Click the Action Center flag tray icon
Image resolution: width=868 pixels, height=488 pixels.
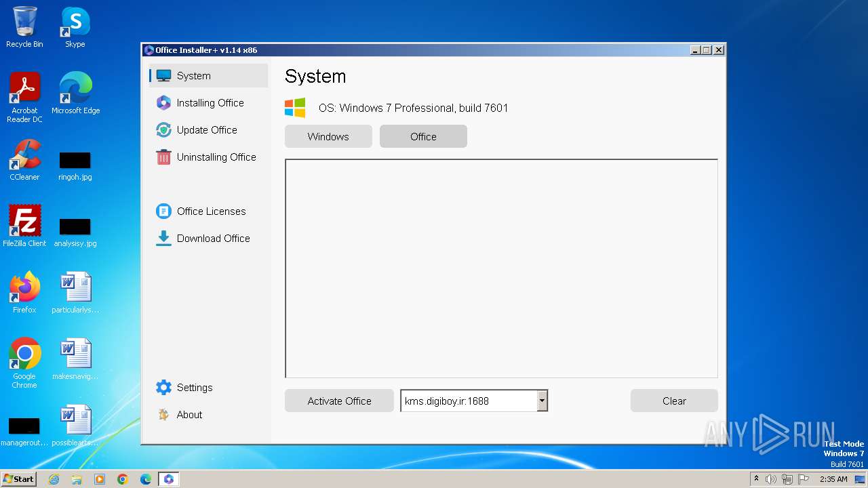point(803,479)
